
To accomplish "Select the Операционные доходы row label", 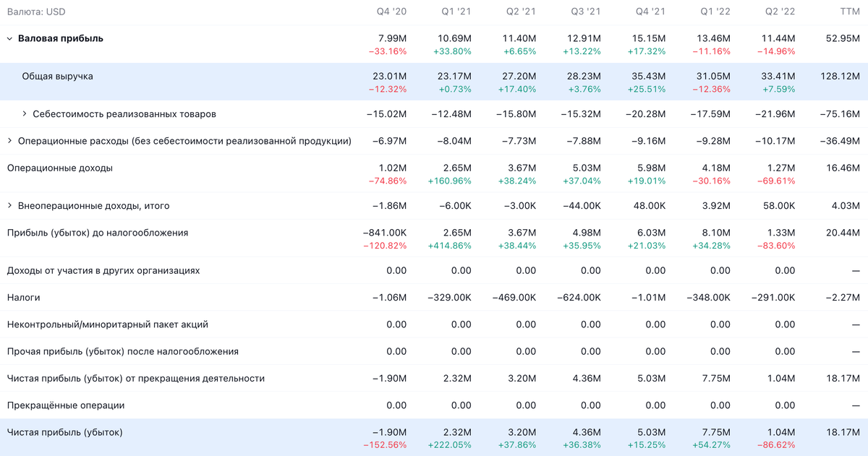I will pos(60,168).
